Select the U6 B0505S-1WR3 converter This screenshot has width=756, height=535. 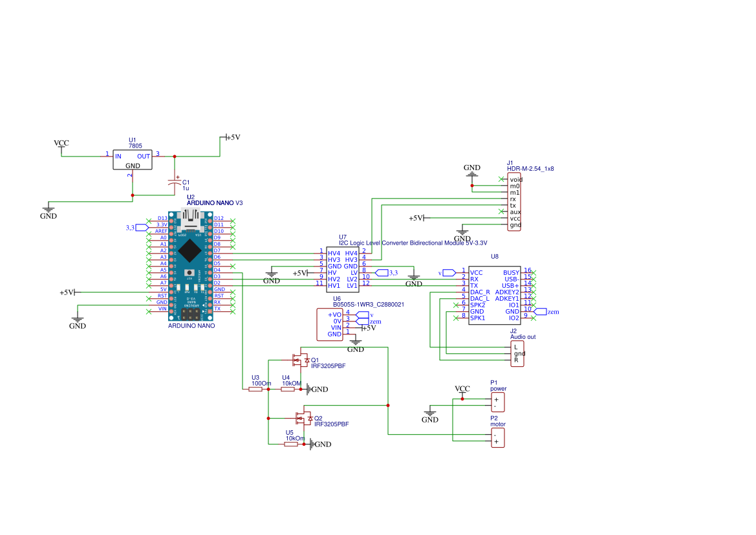pyautogui.click(x=330, y=325)
